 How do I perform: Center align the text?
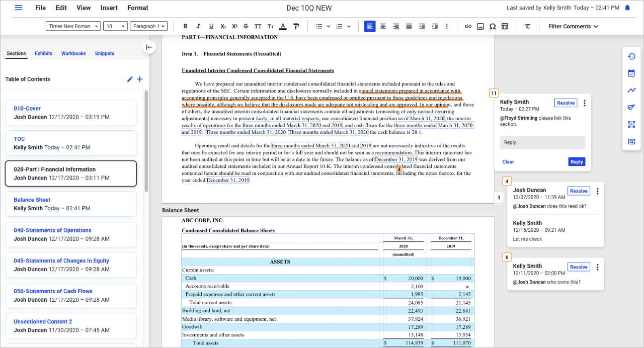pos(383,26)
